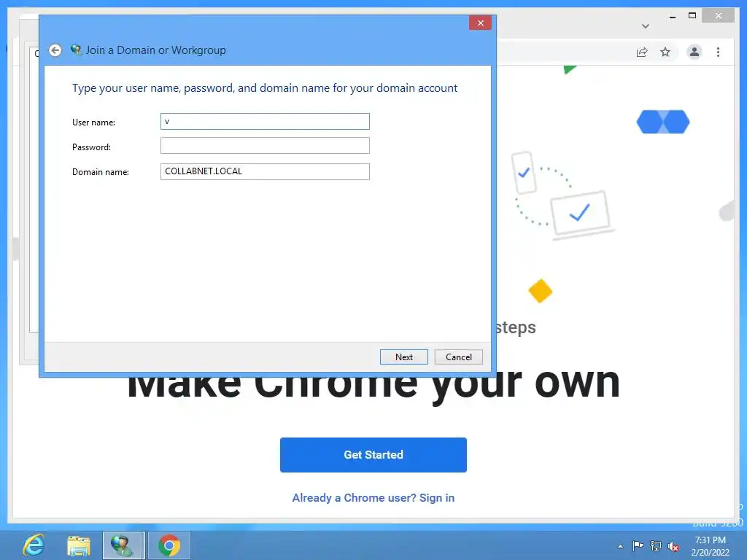This screenshot has height=560, width=747.
Task: Show hidden tray icons arrow
Action: 620,546
